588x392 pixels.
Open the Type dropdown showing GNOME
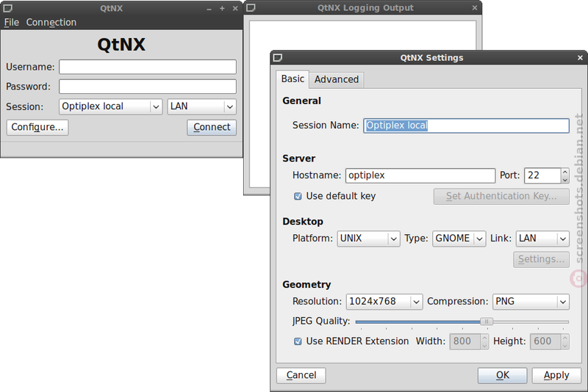click(459, 239)
